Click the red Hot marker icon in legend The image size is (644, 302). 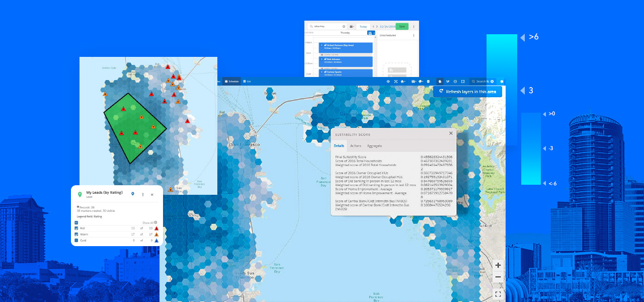(x=156, y=229)
